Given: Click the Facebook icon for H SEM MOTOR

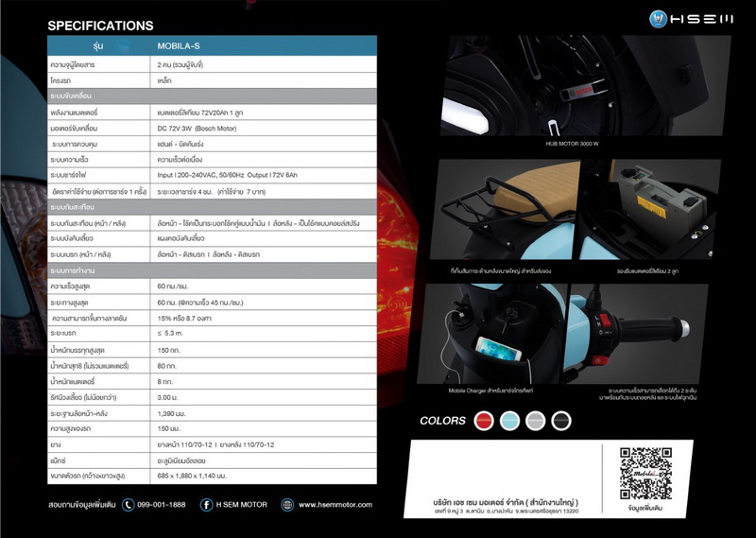Looking at the screenshot, I should click(206, 505).
